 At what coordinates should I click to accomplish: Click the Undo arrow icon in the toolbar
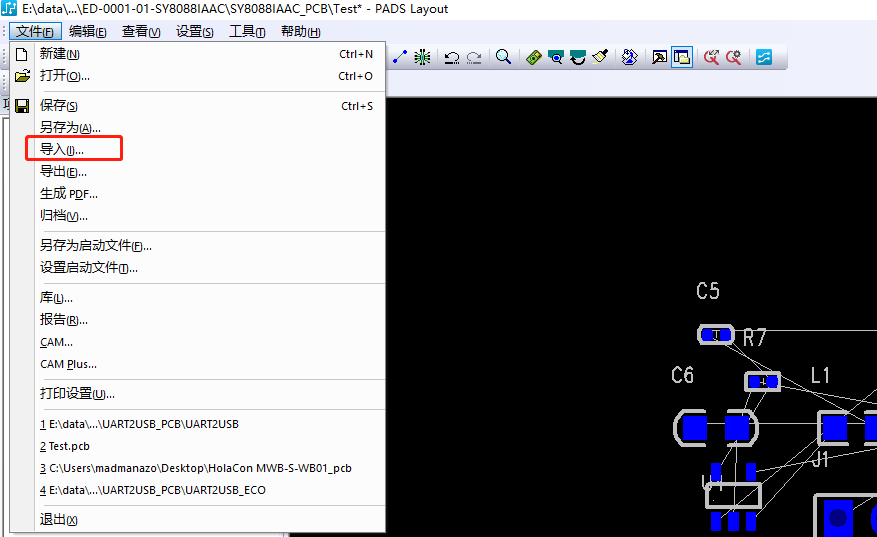tap(452, 58)
